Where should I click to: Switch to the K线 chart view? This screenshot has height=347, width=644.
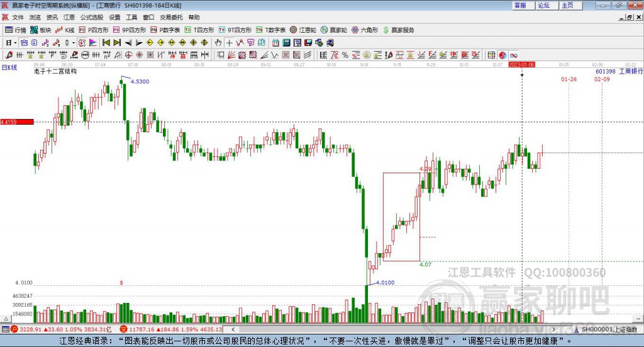click(65, 30)
